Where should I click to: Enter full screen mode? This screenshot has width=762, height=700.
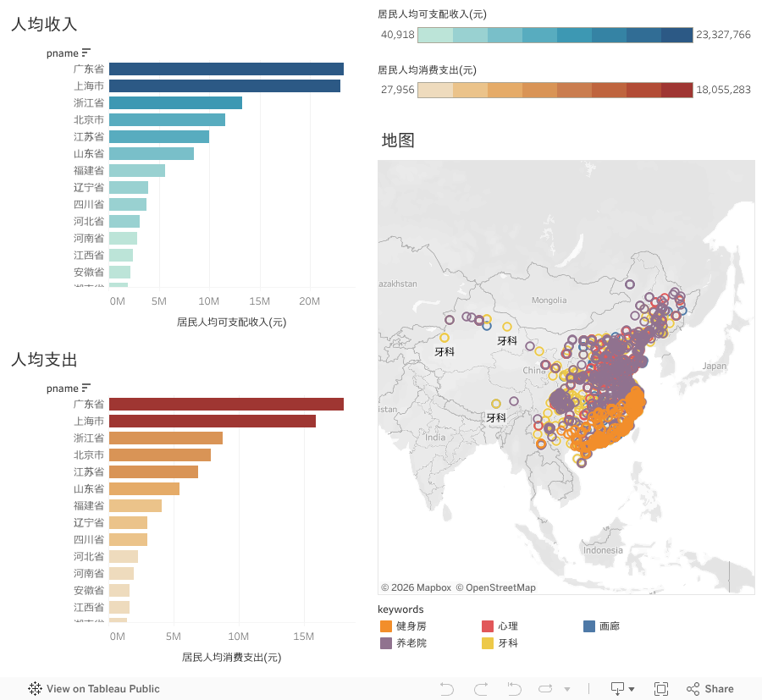click(x=661, y=689)
